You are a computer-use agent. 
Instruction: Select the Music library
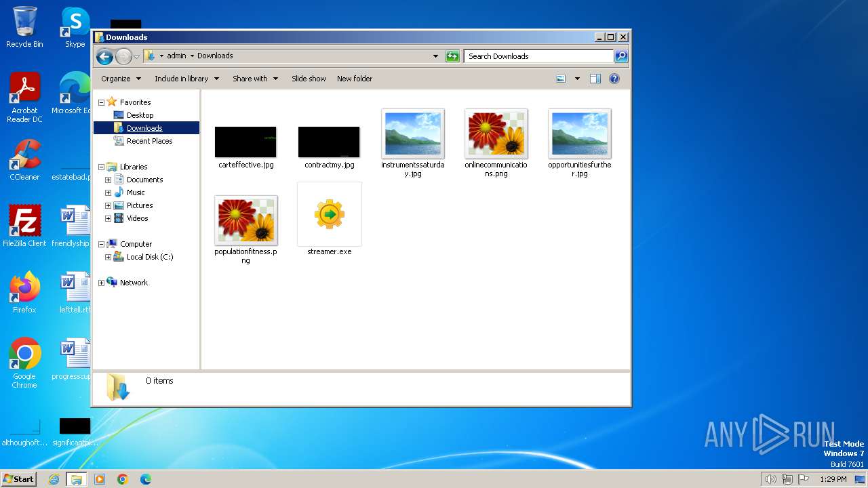(x=136, y=192)
